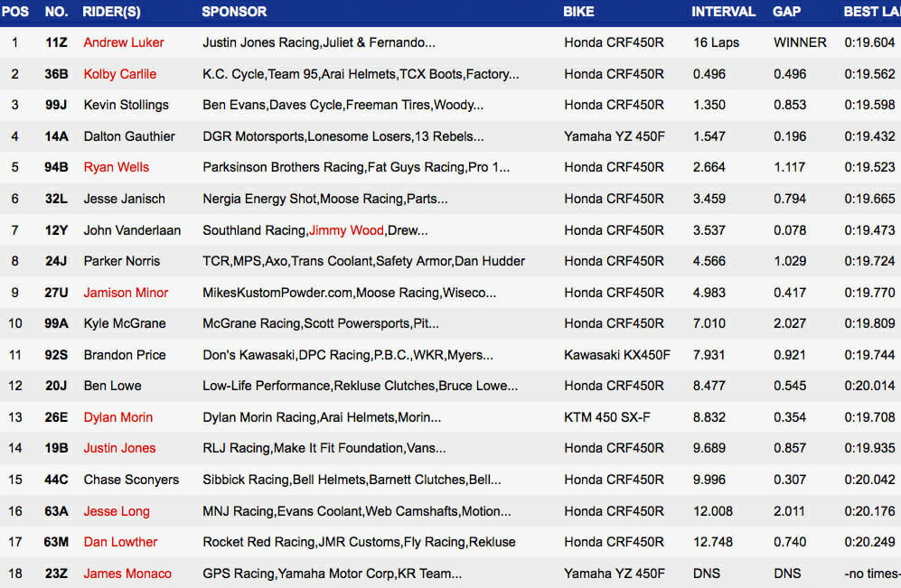The width and height of the screenshot is (901, 588).
Task: Open Justin Jones' rider link
Action: (x=118, y=448)
